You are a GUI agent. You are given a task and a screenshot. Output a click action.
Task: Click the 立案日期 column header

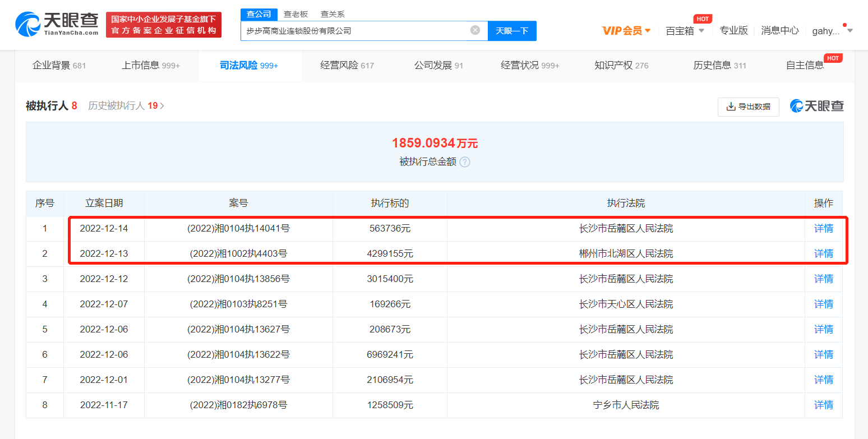point(104,203)
